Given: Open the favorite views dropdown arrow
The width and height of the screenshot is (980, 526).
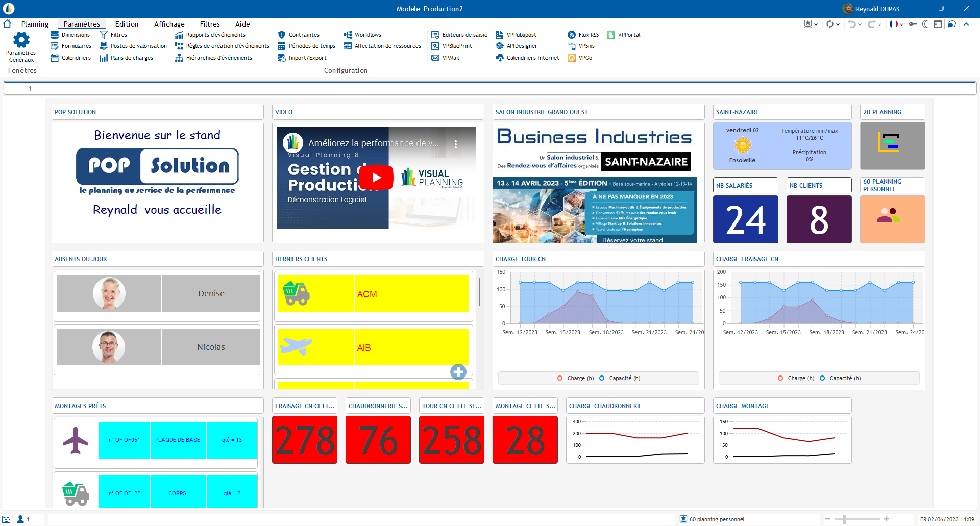Looking at the screenshot, I should pos(816,24).
